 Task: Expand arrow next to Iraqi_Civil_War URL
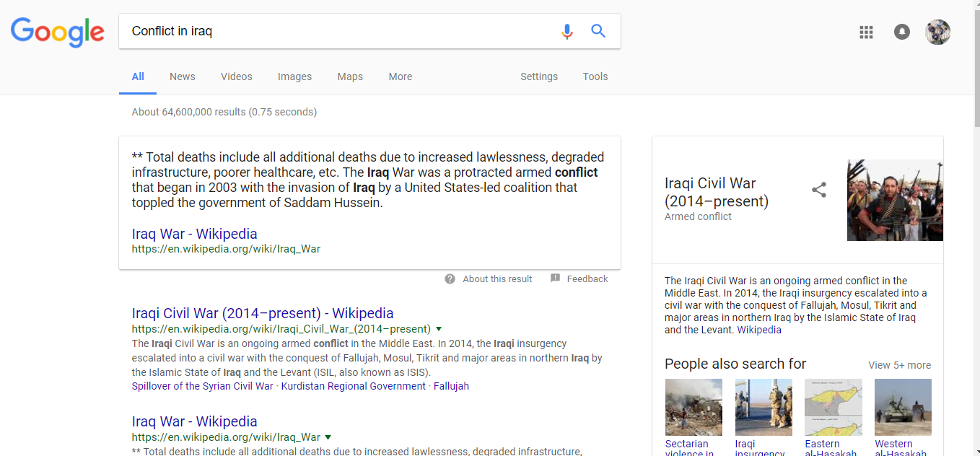click(x=439, y=329)
